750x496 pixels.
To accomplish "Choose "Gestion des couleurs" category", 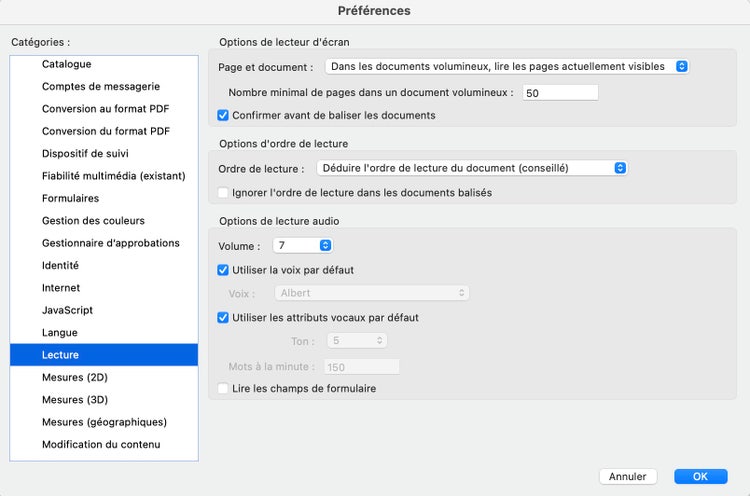I will [x=93, y=221].
